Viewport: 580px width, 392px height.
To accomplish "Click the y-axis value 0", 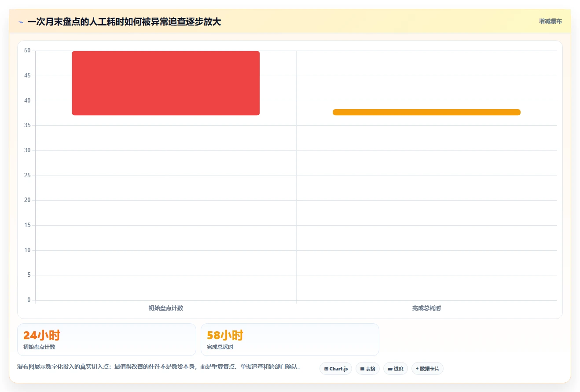I will (x=29, y=300).
